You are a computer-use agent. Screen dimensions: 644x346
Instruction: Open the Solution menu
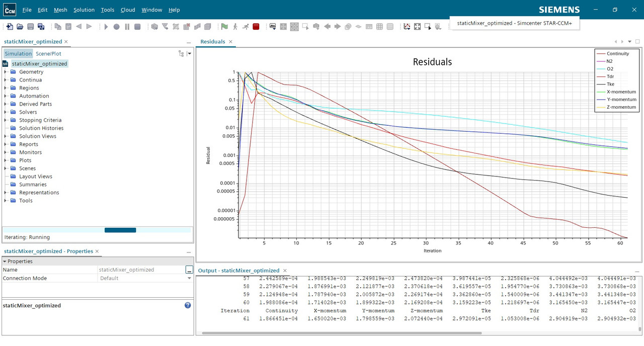[x=84, y=10]
